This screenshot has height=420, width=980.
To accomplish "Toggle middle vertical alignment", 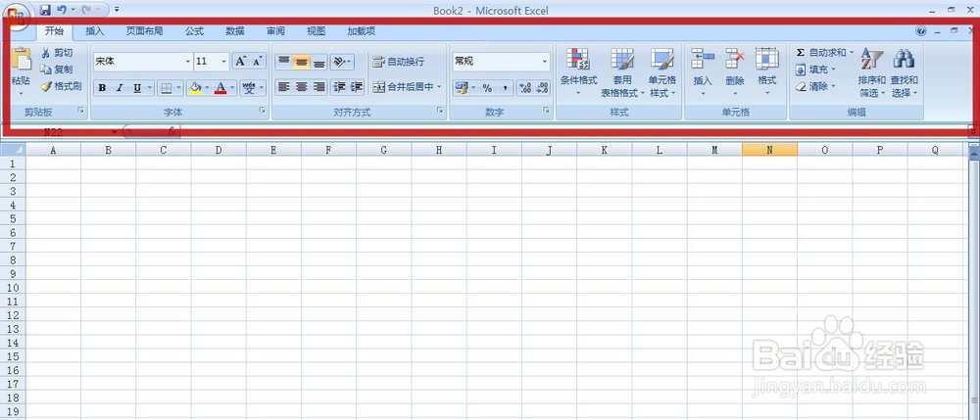I will [x=301, y=61].
